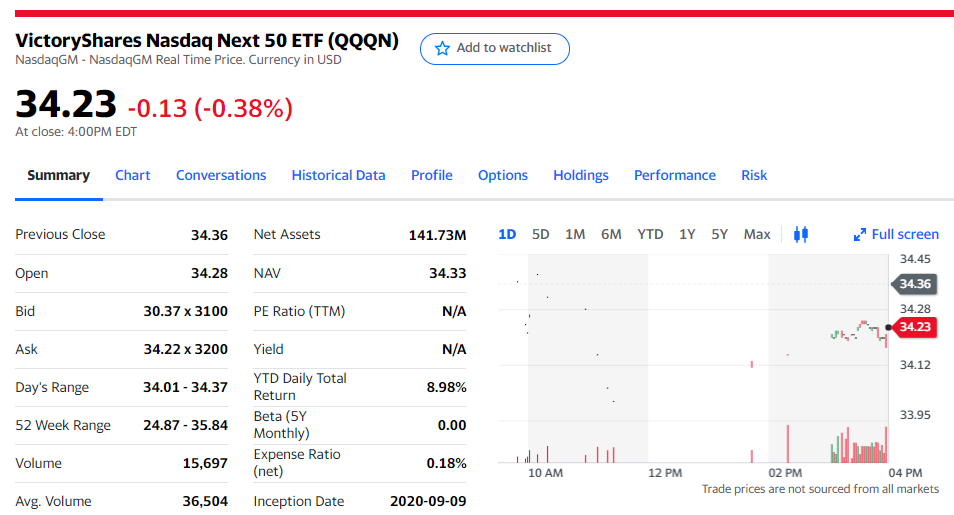Screen dimensions: 954x515
Task: View the Options tab
Action: click(503, 175)
